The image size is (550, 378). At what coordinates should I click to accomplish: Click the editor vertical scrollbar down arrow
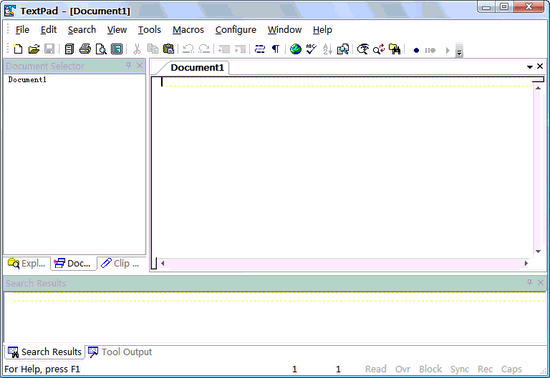(538, 251)
